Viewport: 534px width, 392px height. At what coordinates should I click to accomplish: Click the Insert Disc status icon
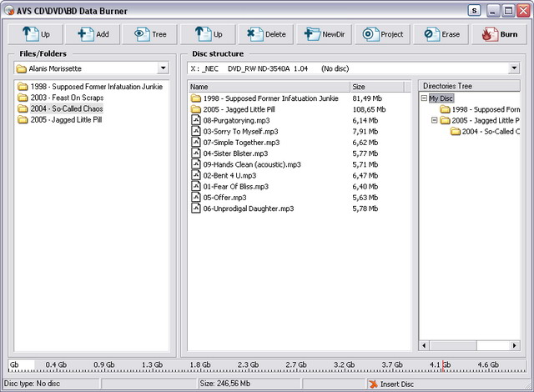(x=374, y=384)
